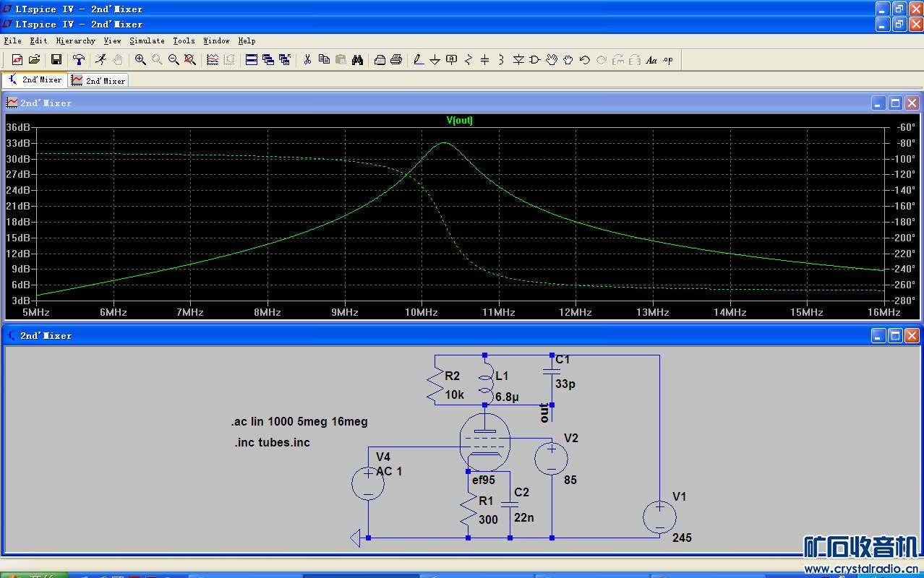Click the Run simulation icon

(x=100, y=60)
